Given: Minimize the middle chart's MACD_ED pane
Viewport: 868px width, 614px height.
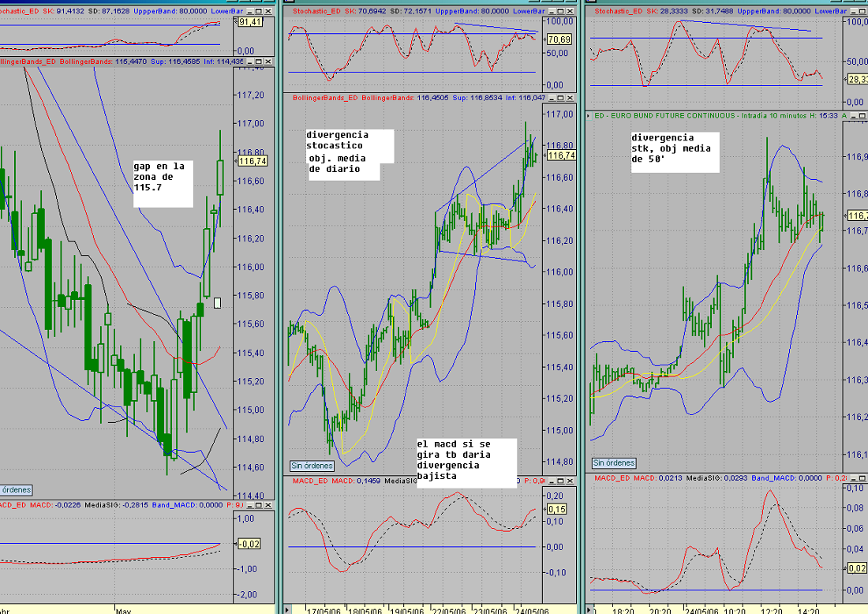Looking at the screenshot, I should (x=552, y=481).
